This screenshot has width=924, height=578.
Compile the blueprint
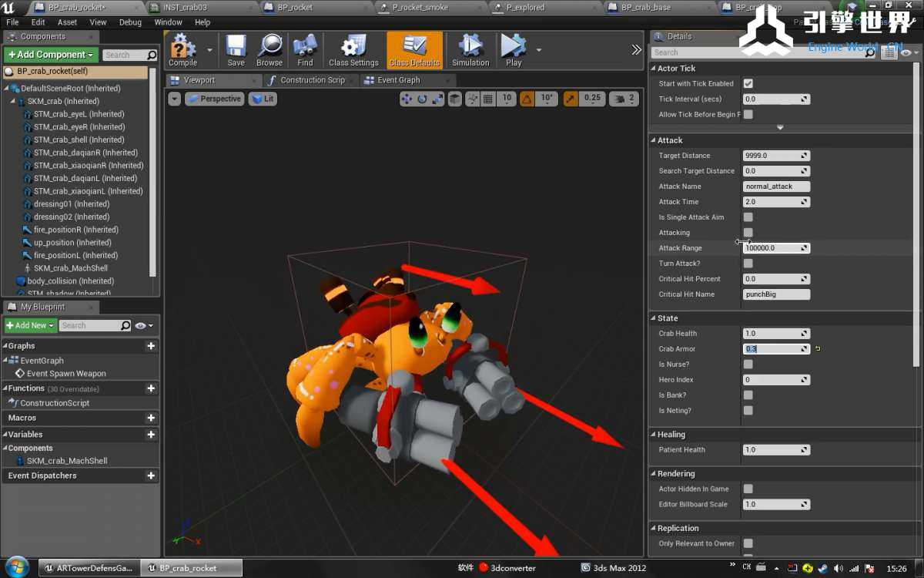coord(183,50)
